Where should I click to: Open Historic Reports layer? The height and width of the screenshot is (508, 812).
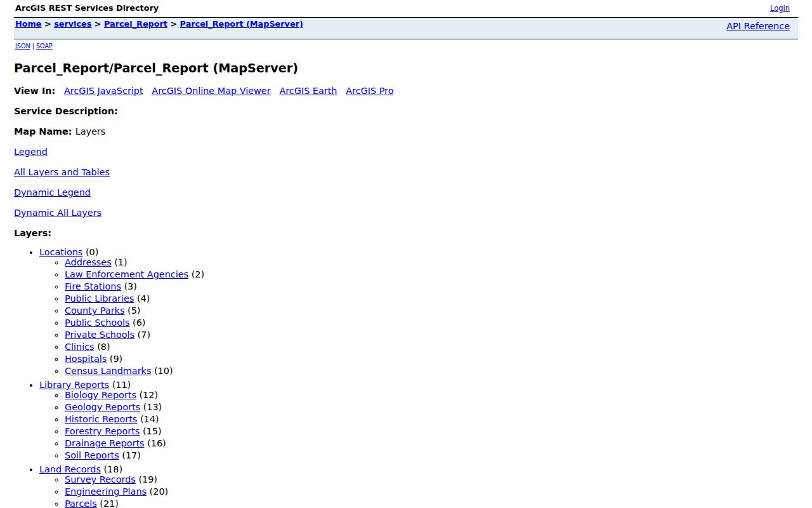pos(101,419)
